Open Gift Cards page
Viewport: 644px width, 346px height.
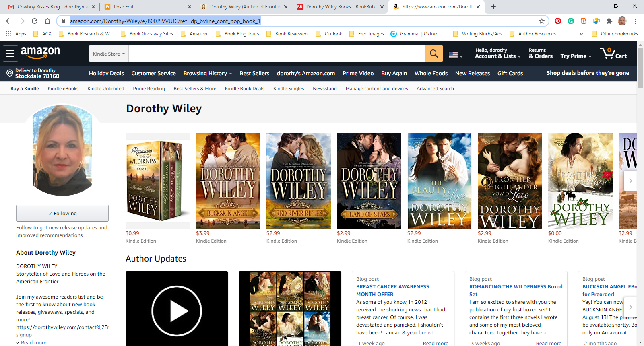510,73
